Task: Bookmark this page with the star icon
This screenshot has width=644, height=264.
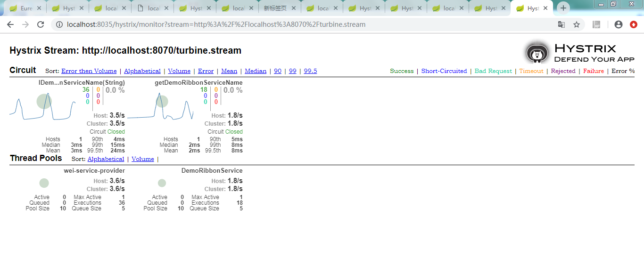Action: pos(576,24)
